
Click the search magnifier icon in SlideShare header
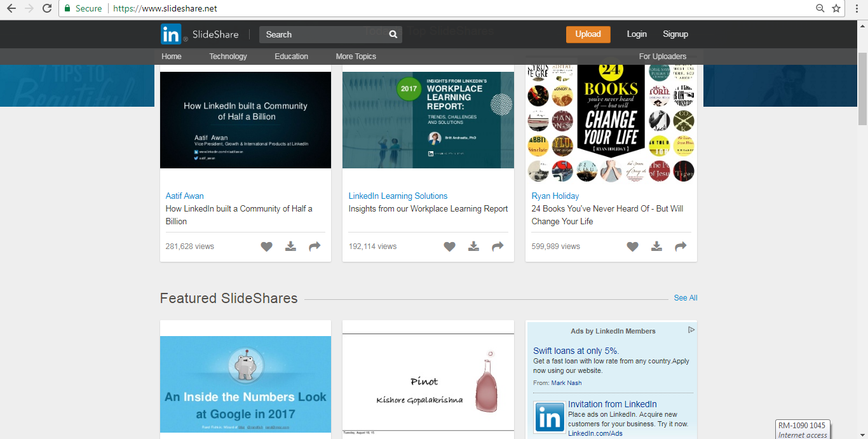pos(393,34)
